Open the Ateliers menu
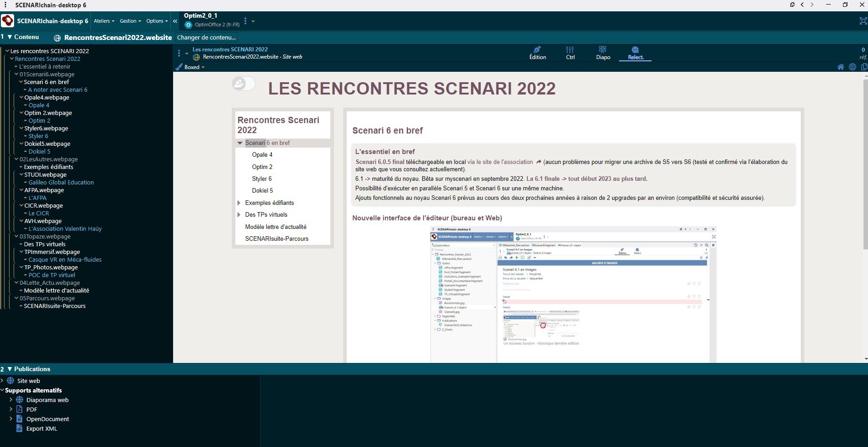Screen dimensions: 868x447 (x=104, y=21)
